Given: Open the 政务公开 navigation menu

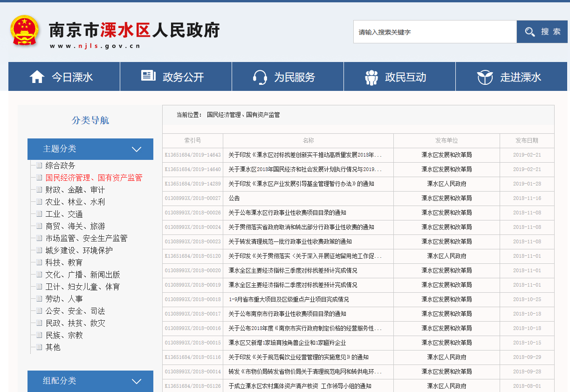Looking at the screenshot, I should point(183,77).
